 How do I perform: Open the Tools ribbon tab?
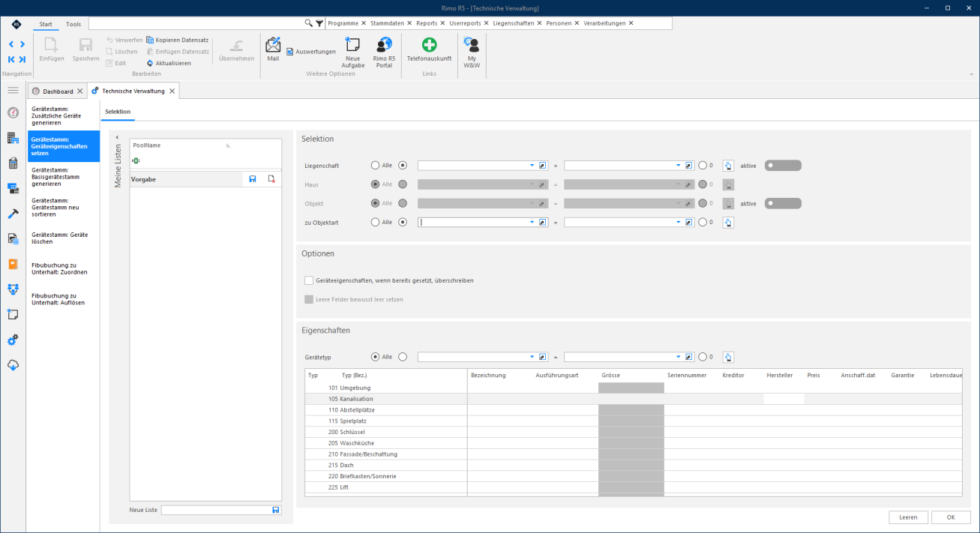73,24
